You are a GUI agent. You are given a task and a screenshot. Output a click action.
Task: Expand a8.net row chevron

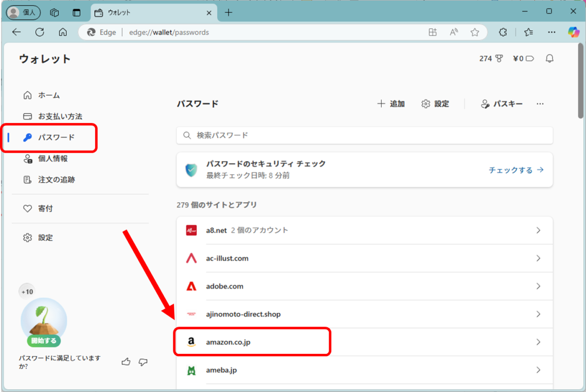point(538,230)
